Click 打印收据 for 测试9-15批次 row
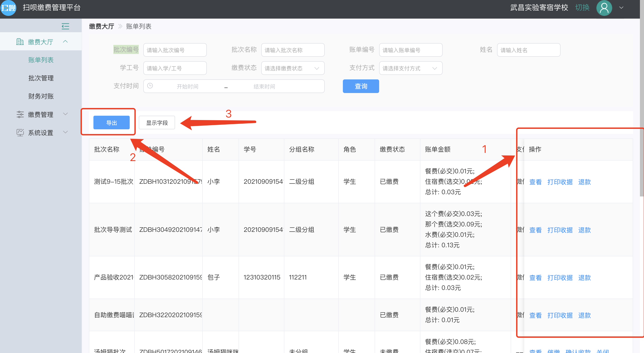 pyautogui.click(x=560, y=182)
